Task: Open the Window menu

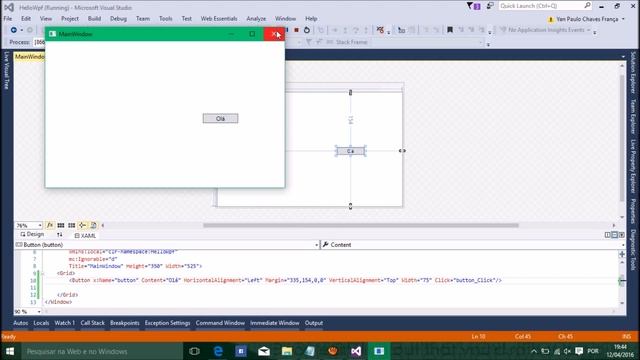Action: (x=285, y=19)
